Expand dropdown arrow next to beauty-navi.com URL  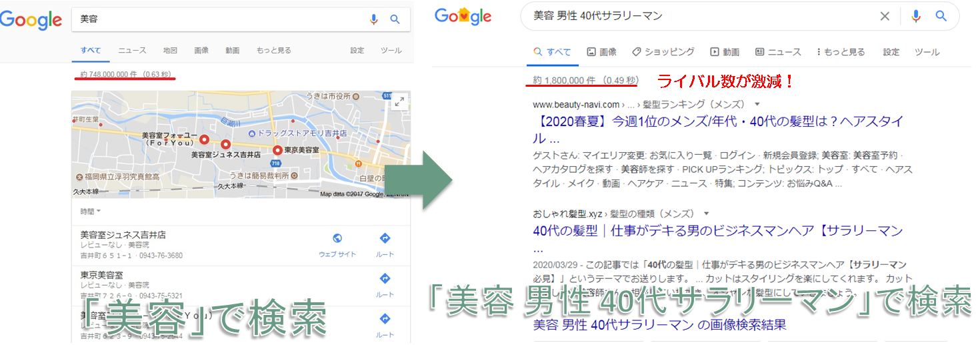coord(757,105)
